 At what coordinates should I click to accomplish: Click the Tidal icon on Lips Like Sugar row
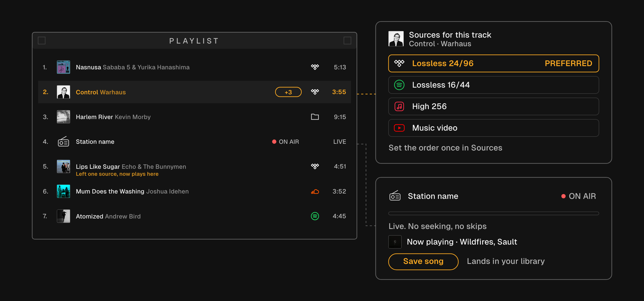(315, 166)
